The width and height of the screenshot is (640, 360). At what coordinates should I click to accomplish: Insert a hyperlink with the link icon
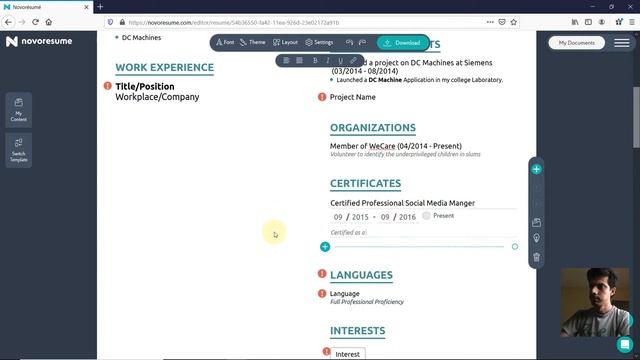pyautogui.click(x=353, y=60)
